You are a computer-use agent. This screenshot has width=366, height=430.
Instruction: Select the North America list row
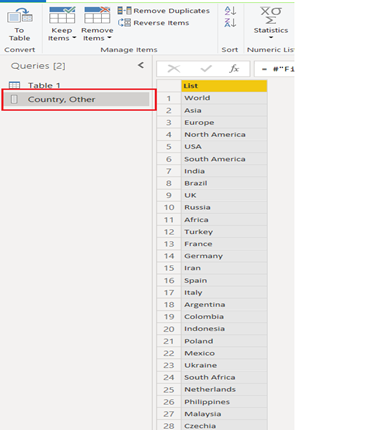click(224, 135)
